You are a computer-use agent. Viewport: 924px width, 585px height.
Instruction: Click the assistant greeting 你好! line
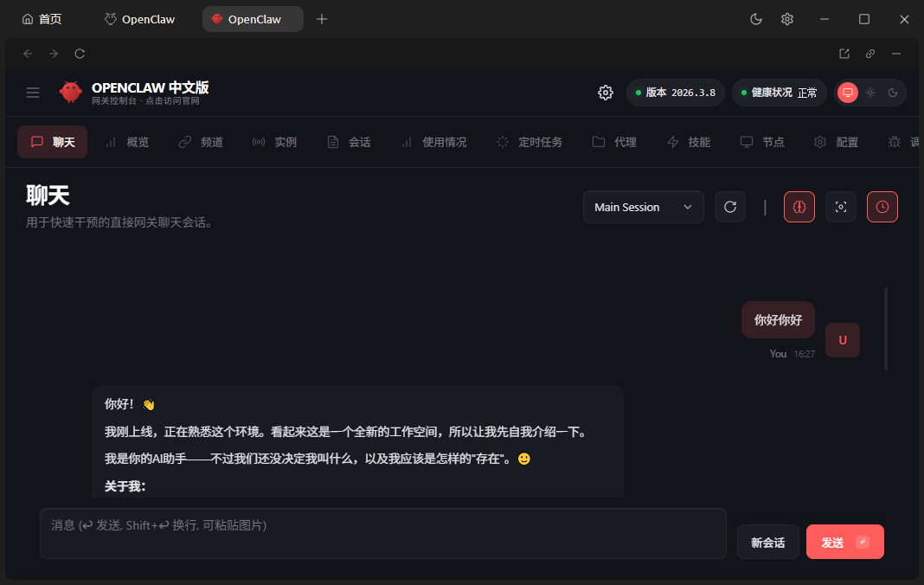pos(130,404)
